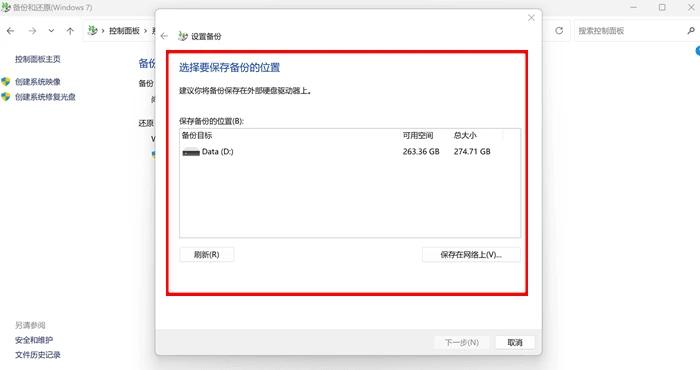Click into the 搜索控制面板 search field
Viewport: 700px width, 370px height.
point(630,31)
